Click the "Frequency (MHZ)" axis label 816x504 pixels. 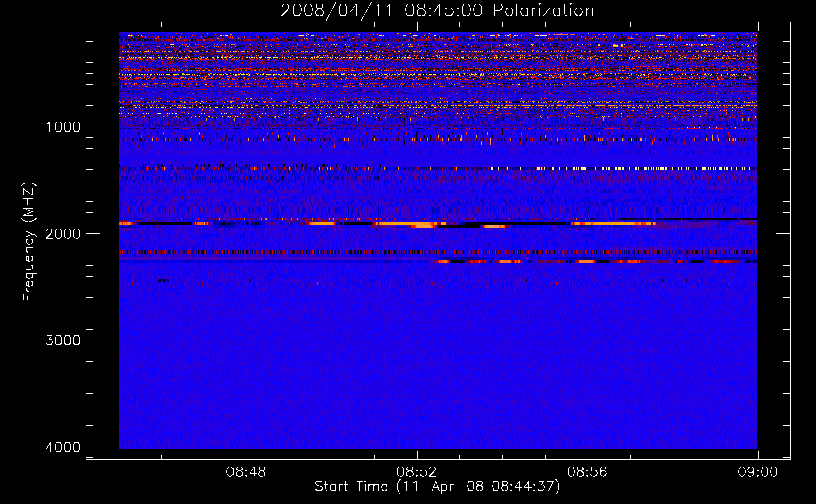click(29, 242)
